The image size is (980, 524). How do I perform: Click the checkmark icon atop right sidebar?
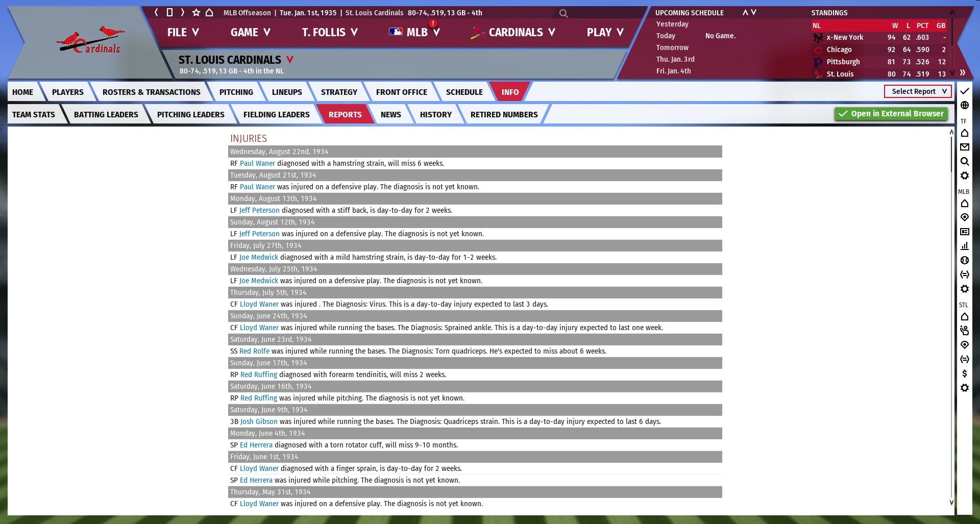964,91
